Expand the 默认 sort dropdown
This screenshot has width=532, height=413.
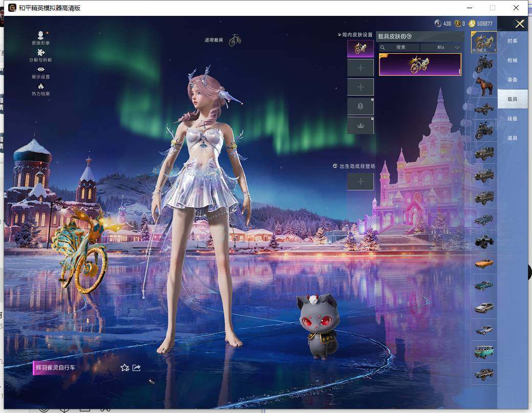coord(441,47)
